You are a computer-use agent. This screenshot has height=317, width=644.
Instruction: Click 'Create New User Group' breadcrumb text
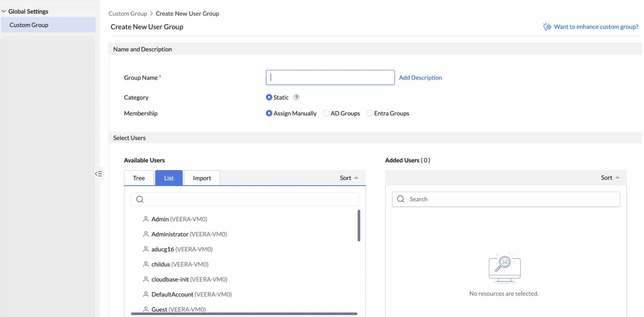187,13
